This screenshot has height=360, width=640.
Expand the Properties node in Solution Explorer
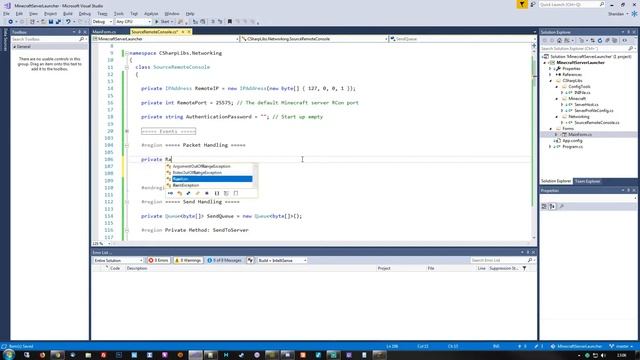(x=550, y=69)
